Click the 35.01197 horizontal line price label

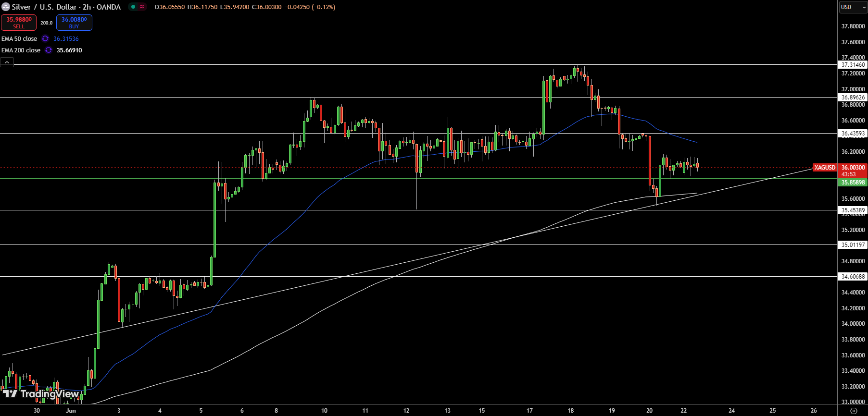tap(853, 245)
